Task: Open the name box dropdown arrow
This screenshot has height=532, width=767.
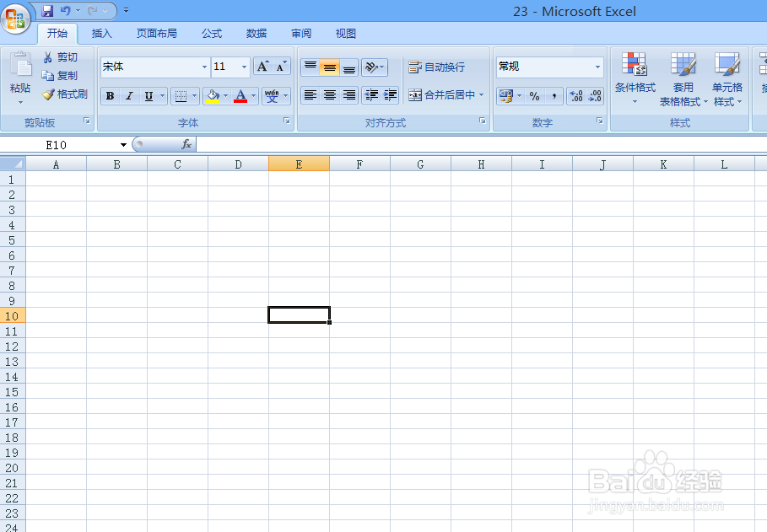Action: (123, 145)
